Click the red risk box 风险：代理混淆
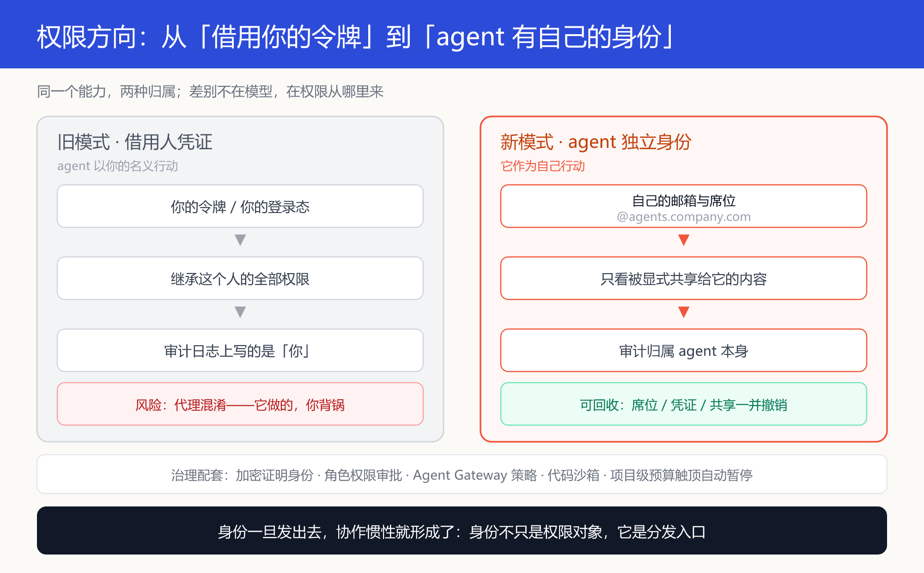Image resolution: width=924 pixels, height=573 pixels. point(240,404)
